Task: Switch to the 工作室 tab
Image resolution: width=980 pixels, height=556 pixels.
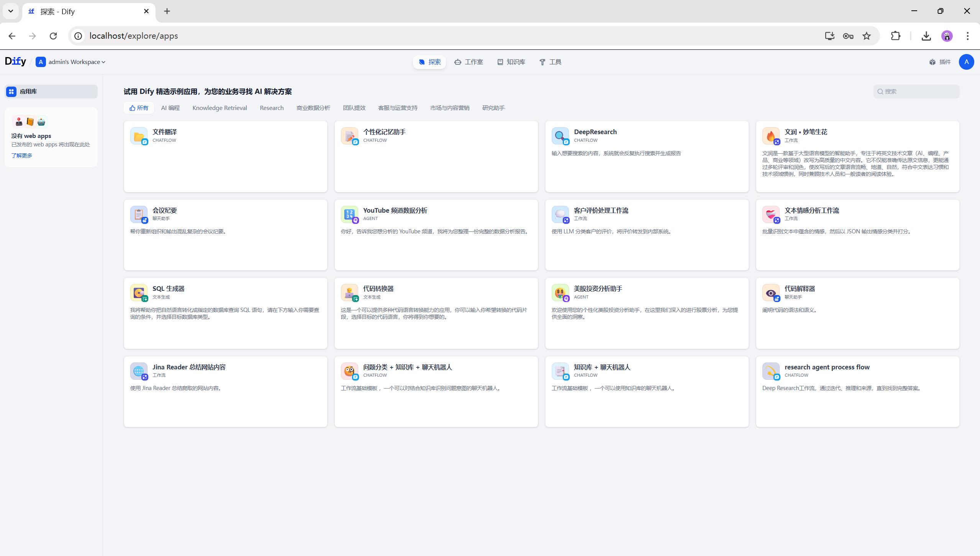Action: [469, 62]
